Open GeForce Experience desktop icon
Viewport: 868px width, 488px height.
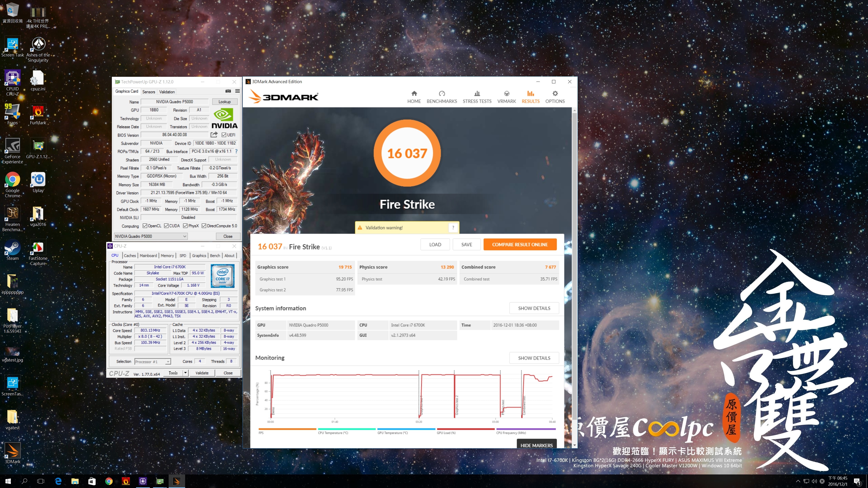(x=12, y=150)
